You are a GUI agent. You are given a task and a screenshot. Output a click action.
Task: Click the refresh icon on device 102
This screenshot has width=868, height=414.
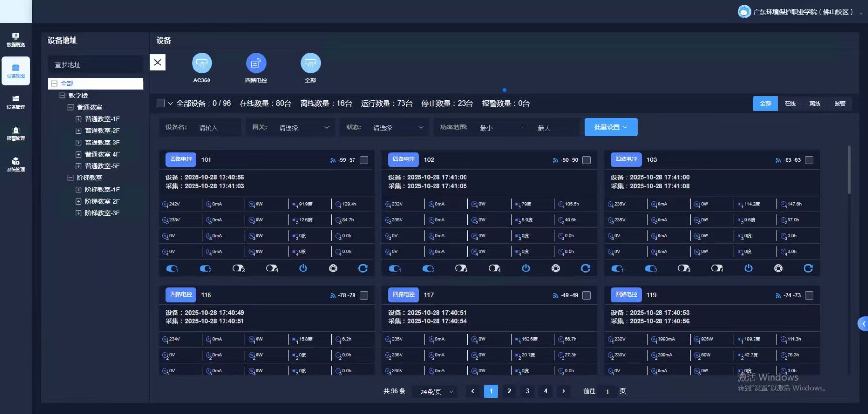tap(585, 268)
